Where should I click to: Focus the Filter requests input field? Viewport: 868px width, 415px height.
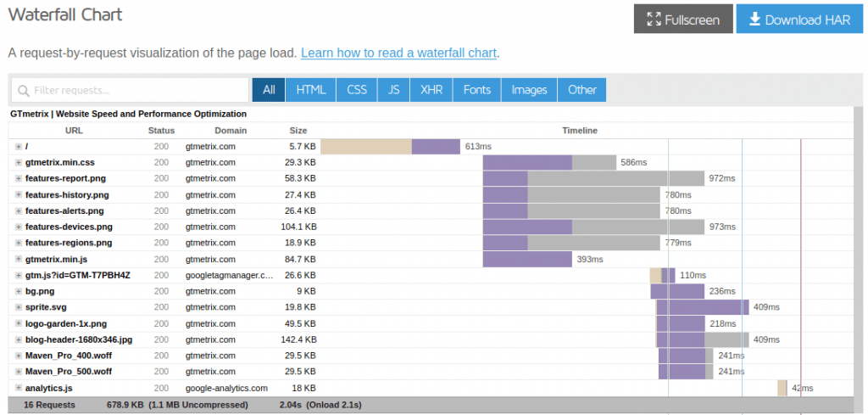pos(130,90)
